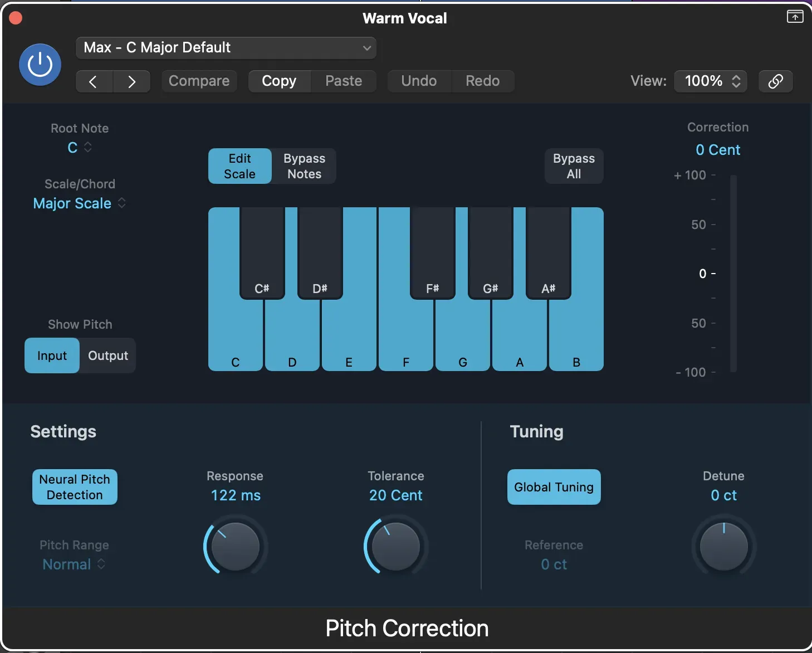Image resolution: width=812 pixels, height=653 pixels.
Task: Toggle Global Tuning button
Action: click(x=554, y=487)
